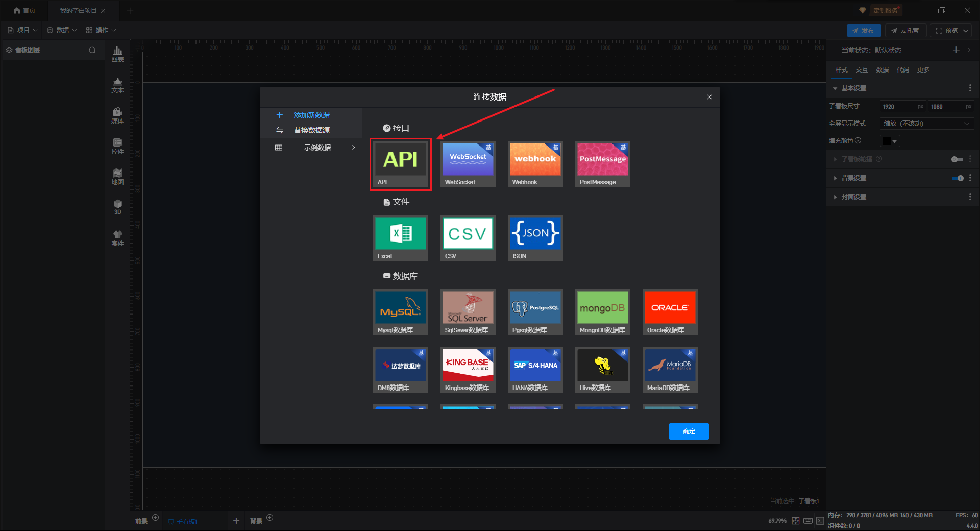Edit the board width 1920 field
Viewport: 980px width, 531px height.
pos(903,107)
